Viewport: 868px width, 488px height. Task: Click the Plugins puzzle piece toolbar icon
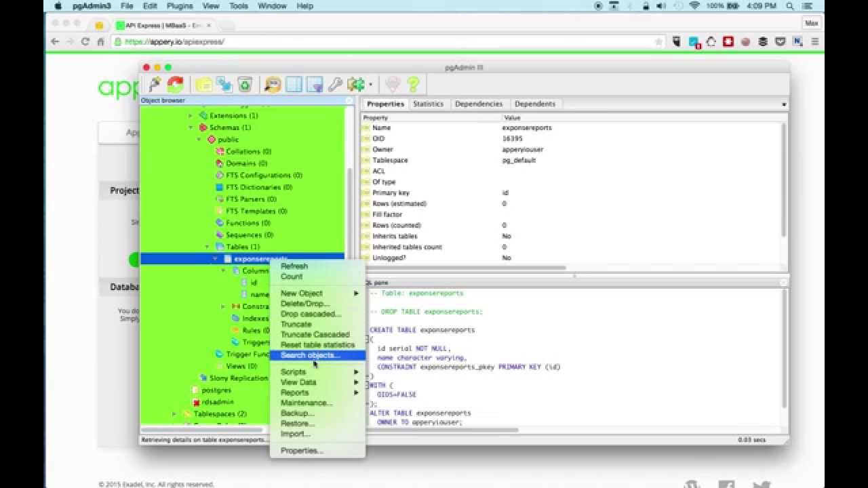[356, 84]
